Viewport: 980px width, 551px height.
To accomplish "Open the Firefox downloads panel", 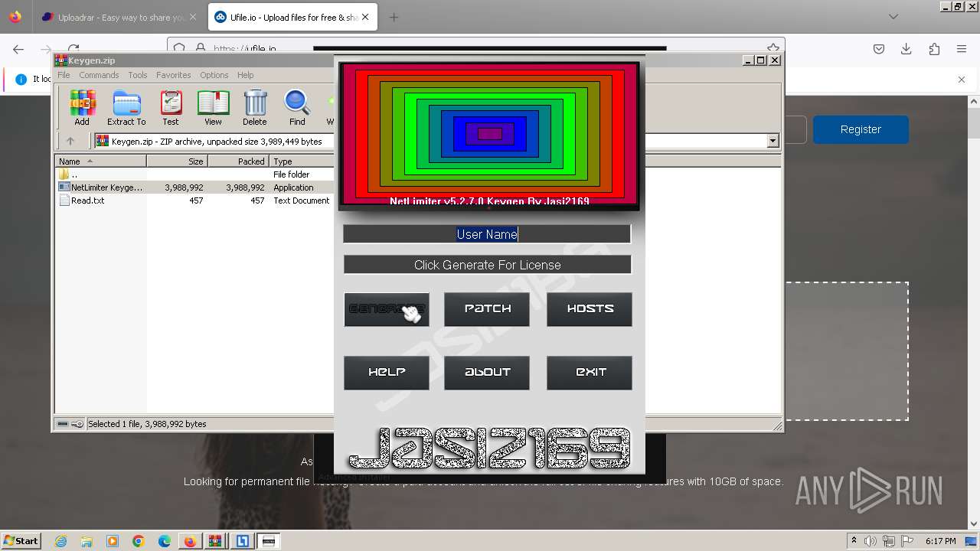I will click(906, 49).
